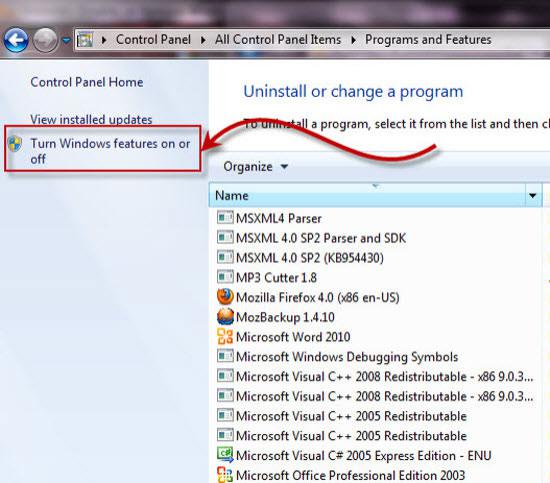550x483 pixels.
Task: Sort list by the Name column header
Action: point(367,195)
